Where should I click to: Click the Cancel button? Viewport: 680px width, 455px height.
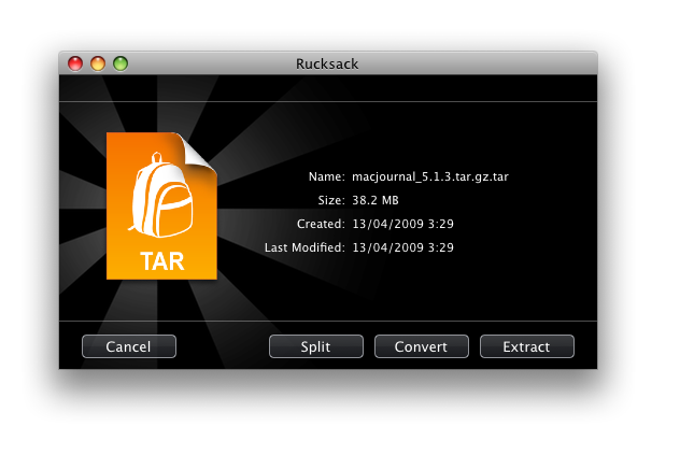click(129, 347)
